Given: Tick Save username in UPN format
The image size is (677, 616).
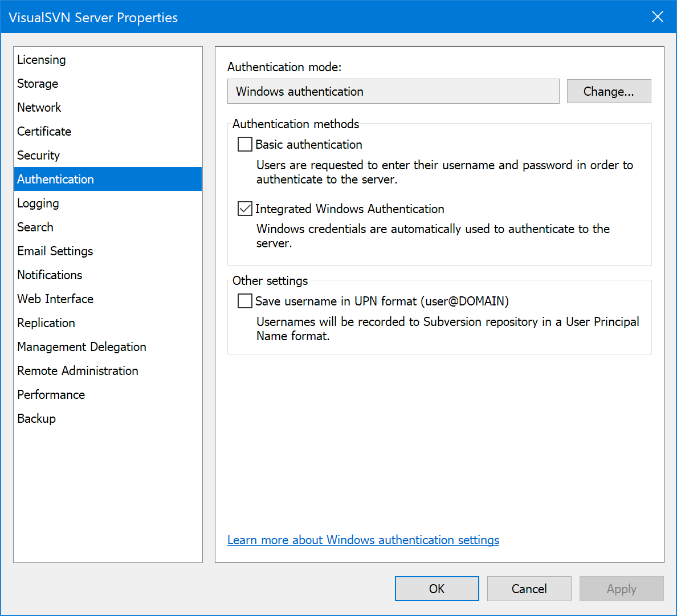Looking at the screenshot, I should coord(245,301).
